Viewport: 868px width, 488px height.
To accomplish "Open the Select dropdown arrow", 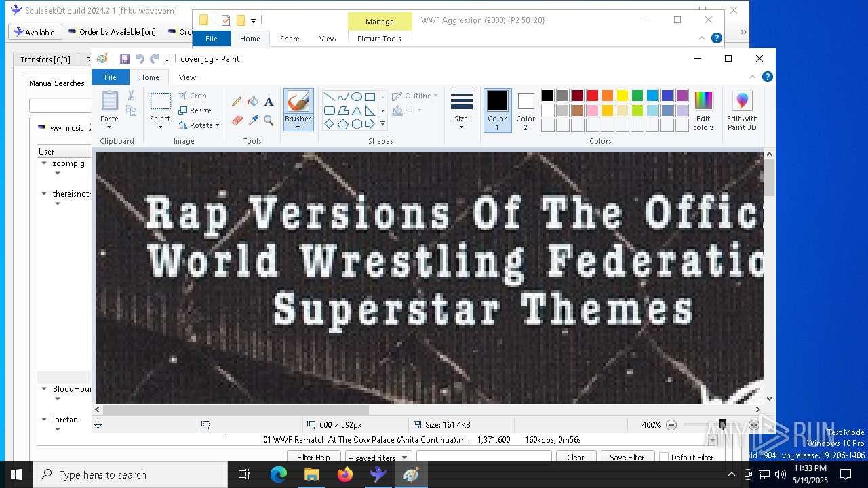I will pos(161,127).
